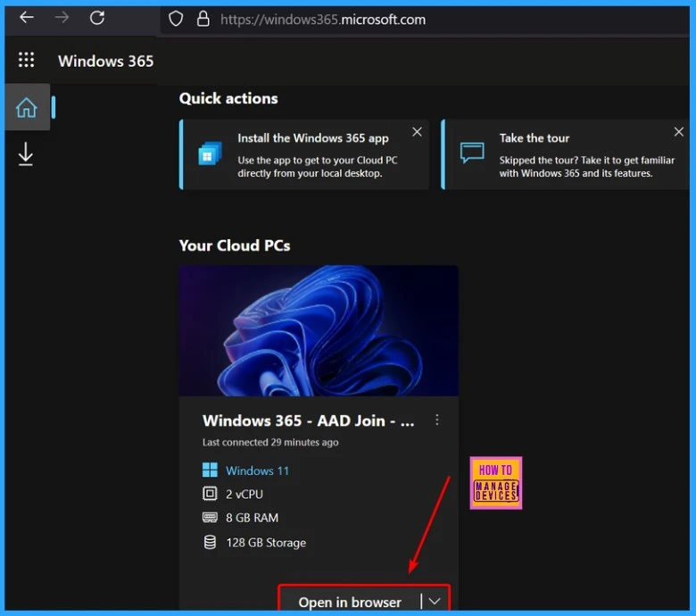Click the Your Cloud PCs heading

point(235,246)
